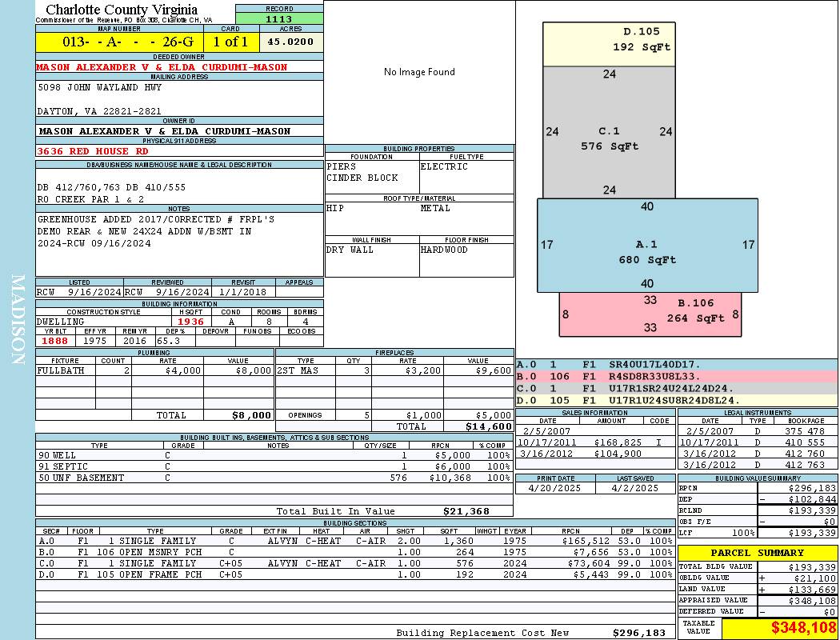Click plumbing total $8,000
Screen dimensions: 840x640
pyautogui.click(x=252, y=415)
